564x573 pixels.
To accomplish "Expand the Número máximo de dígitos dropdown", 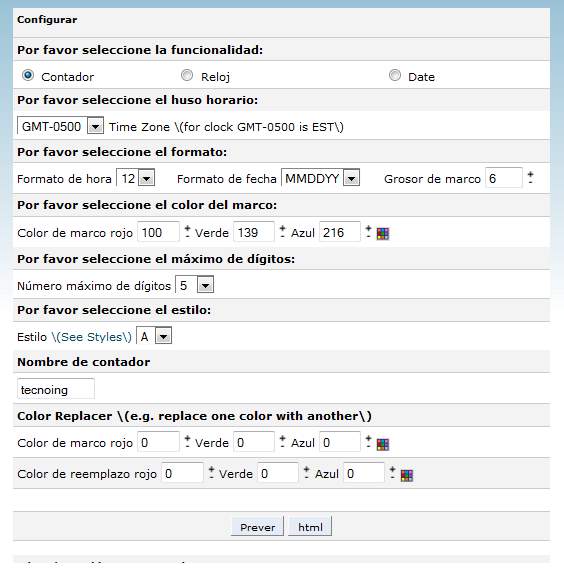I will pyautogui.click(x=195, y=285).
